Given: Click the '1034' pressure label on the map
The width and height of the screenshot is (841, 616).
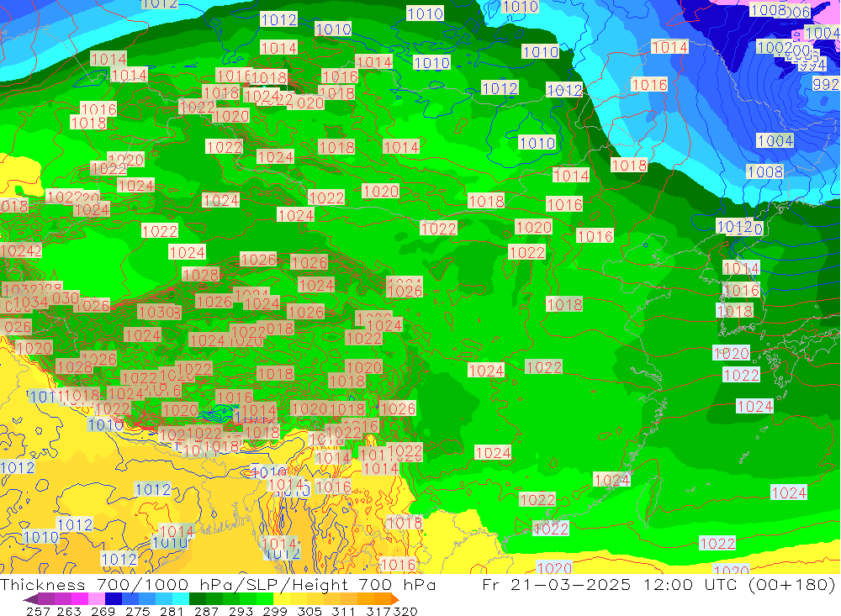Looking at the screenshot, I should click(x=30, y=303).
